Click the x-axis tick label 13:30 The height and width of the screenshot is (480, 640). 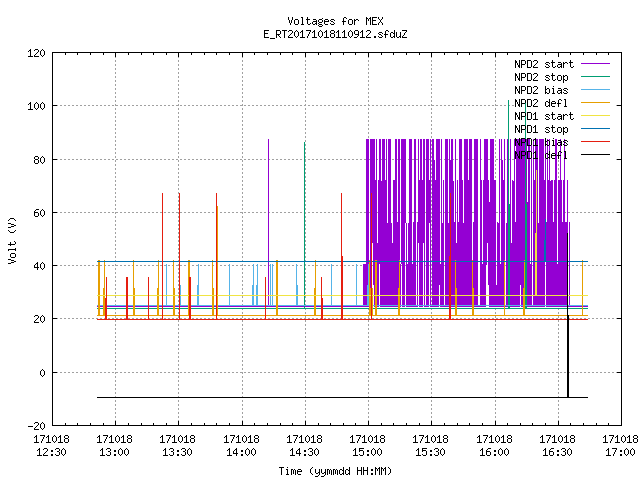click(178, 452)
